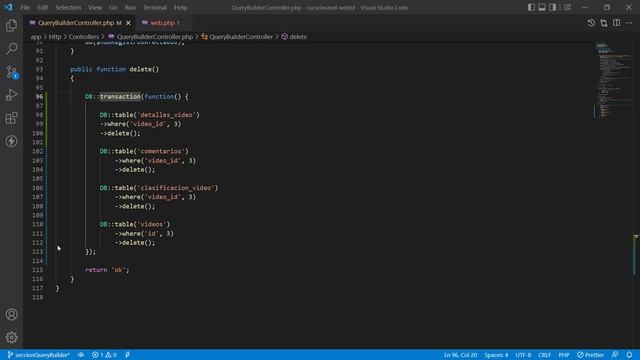Open More Actions ellipsis in editor toolbar

point(629,23)
